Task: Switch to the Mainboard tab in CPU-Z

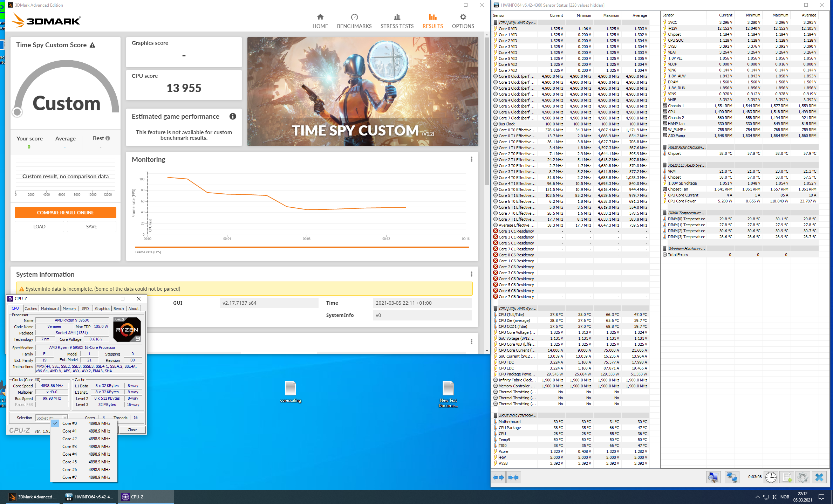Action: [50, 309]
